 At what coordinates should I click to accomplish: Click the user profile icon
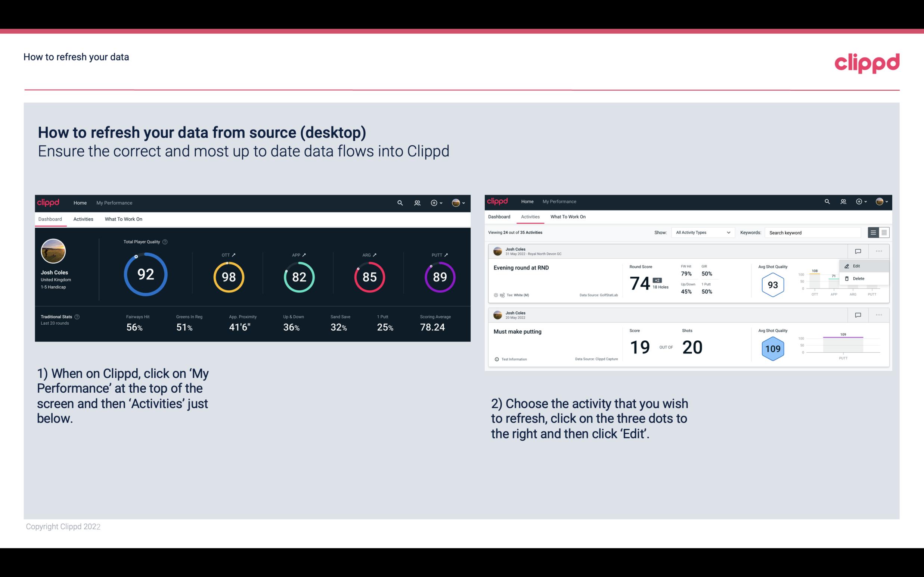click(x=456, y=202)
